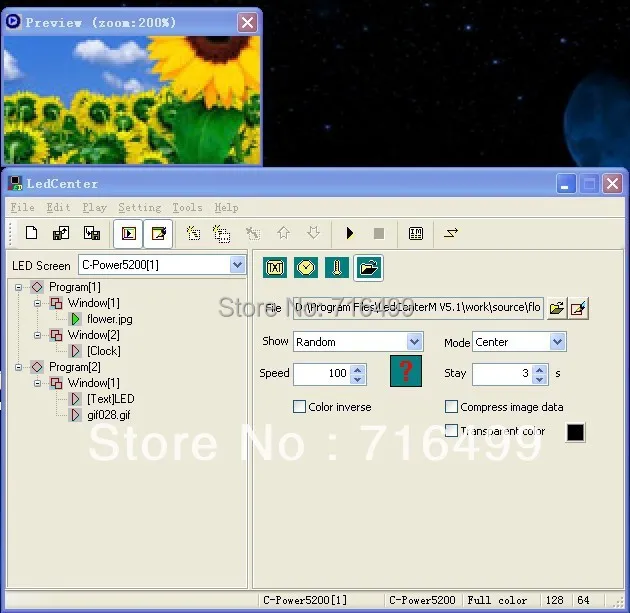This screenshot has width=630, height=613.
Task: Open the Show effect dropdown
Action: pos(414,342)
